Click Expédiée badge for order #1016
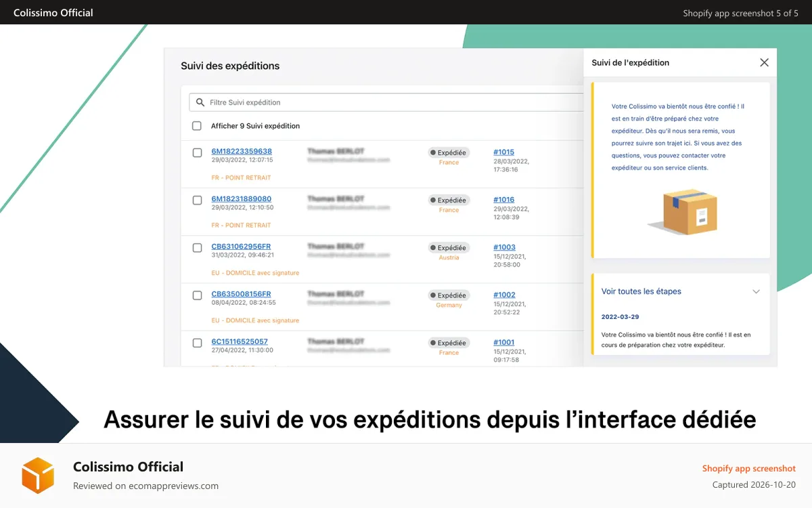Screen dimensions: 812x508 449,200
